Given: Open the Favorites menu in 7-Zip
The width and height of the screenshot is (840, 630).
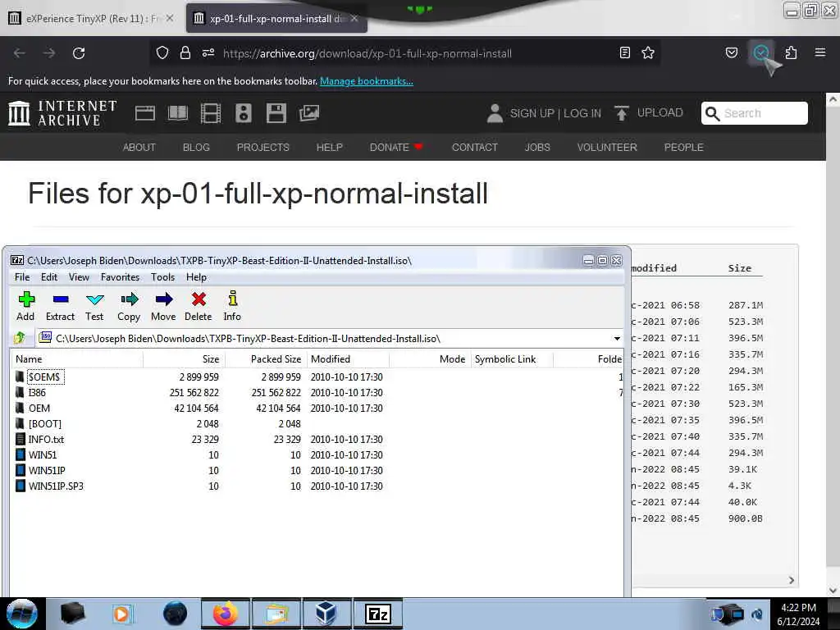Looking at the screenshot, I should [120, 277].
